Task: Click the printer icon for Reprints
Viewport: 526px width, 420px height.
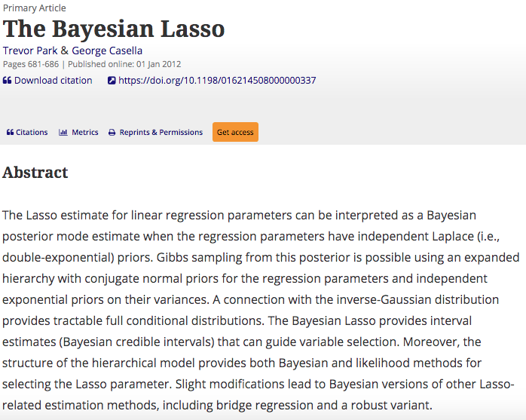Action: [112, 133]
